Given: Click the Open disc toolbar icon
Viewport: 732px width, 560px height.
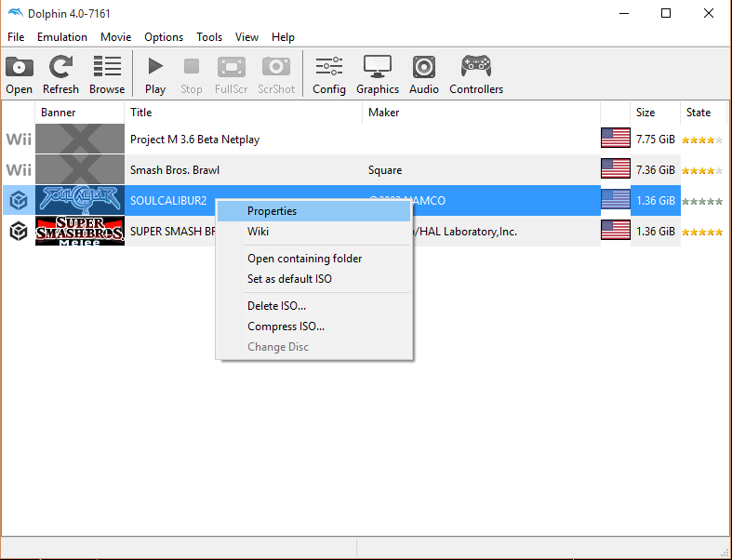Looking at the screenshot, I should point(20,67).
